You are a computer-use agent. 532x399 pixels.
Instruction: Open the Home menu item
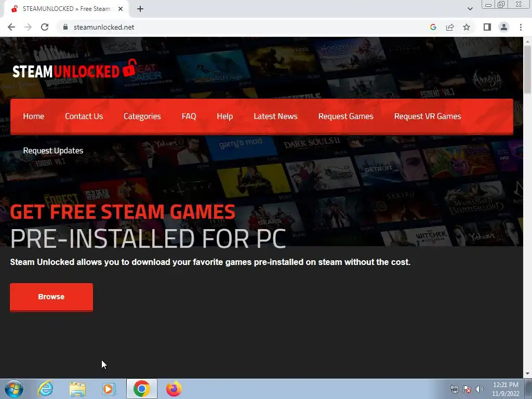(34, 116)
